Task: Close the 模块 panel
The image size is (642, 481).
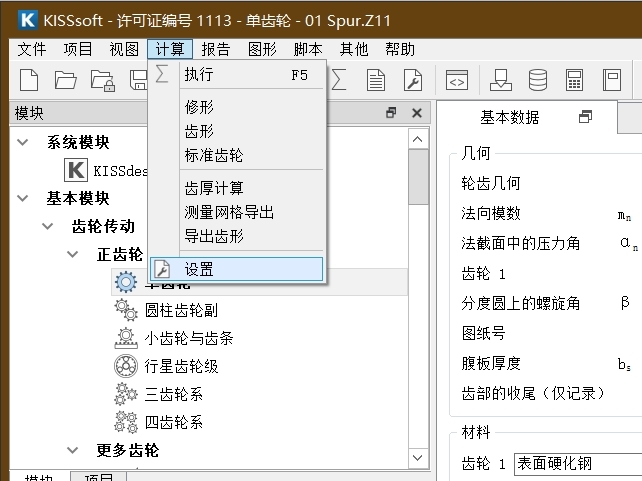Action: [417, 113]
